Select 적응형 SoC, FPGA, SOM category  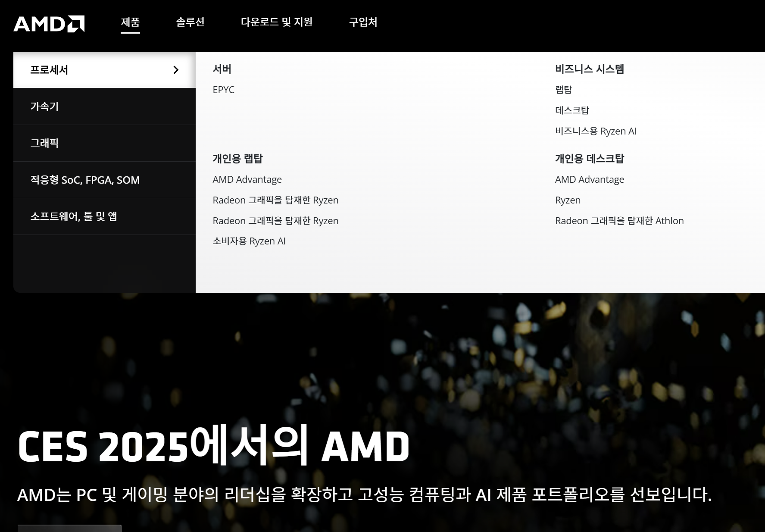pos(104,180)
